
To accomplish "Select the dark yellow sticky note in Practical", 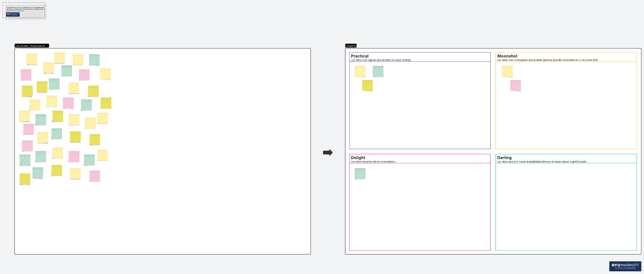I will click(367, 85).
